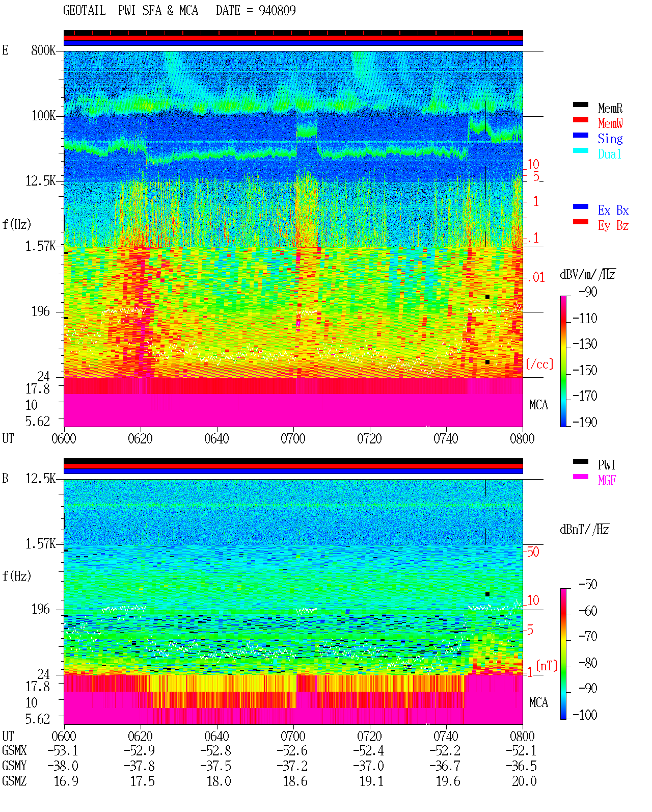Click the B magnetic field spectrogram
Screen dimensions: 652x812
point(293,601)
